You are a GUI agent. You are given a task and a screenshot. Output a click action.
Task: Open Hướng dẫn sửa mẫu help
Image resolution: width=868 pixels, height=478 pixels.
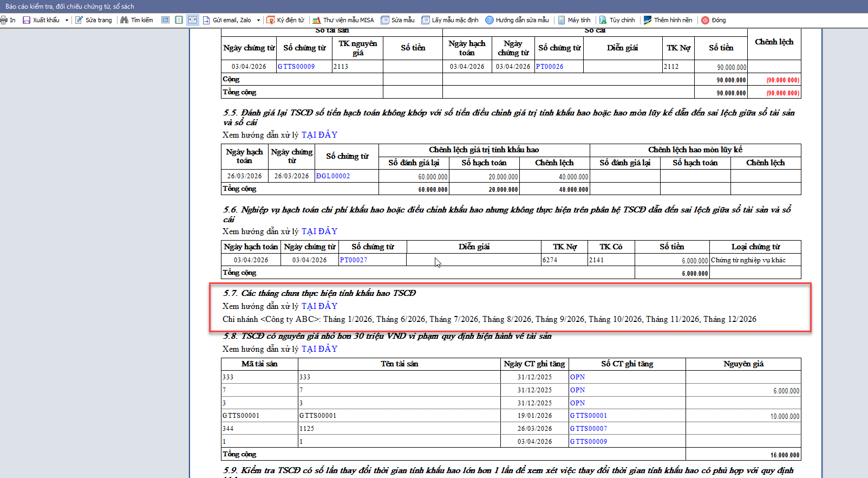point(517,20)
